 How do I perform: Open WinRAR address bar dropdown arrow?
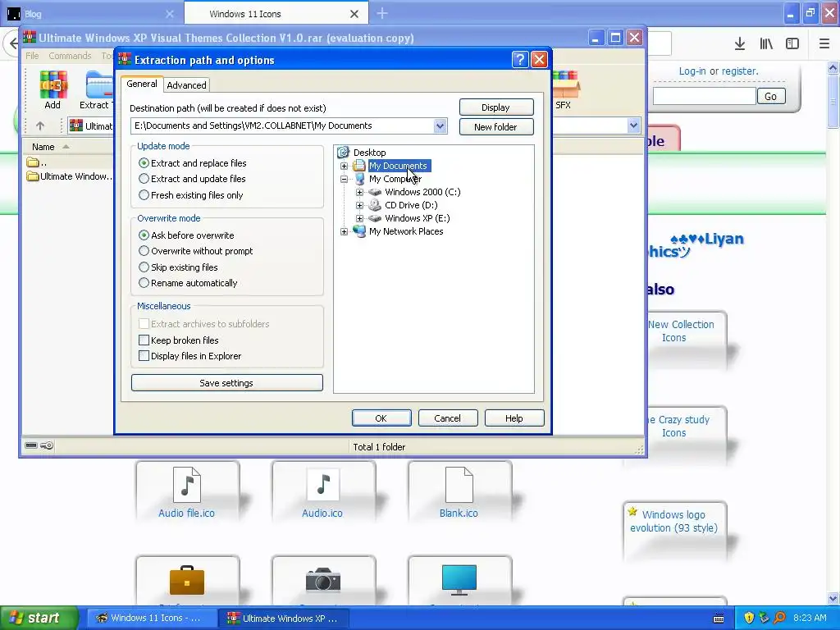click(634, 126)
